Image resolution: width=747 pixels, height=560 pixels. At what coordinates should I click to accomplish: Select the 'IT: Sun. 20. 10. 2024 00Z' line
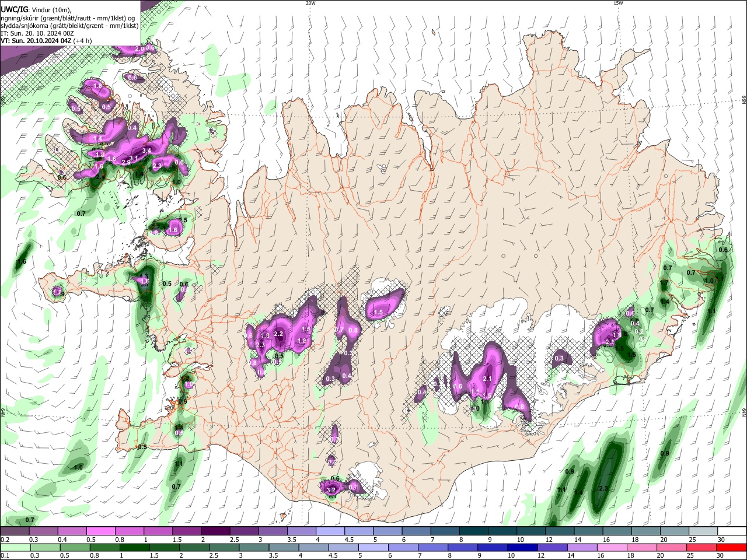37,33
